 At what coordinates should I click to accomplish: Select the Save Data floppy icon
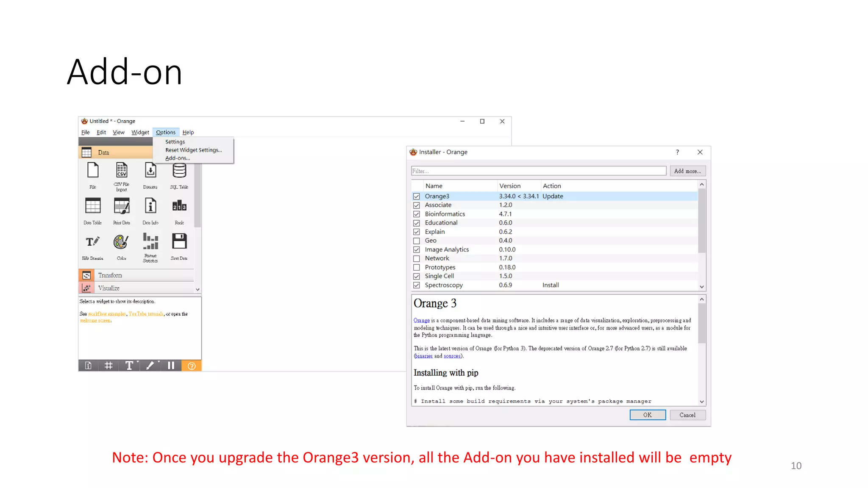click(179, 241)
